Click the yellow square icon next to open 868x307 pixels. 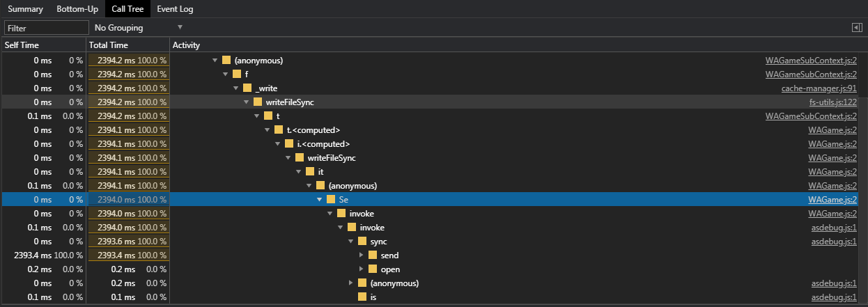[x=373, y=269]
